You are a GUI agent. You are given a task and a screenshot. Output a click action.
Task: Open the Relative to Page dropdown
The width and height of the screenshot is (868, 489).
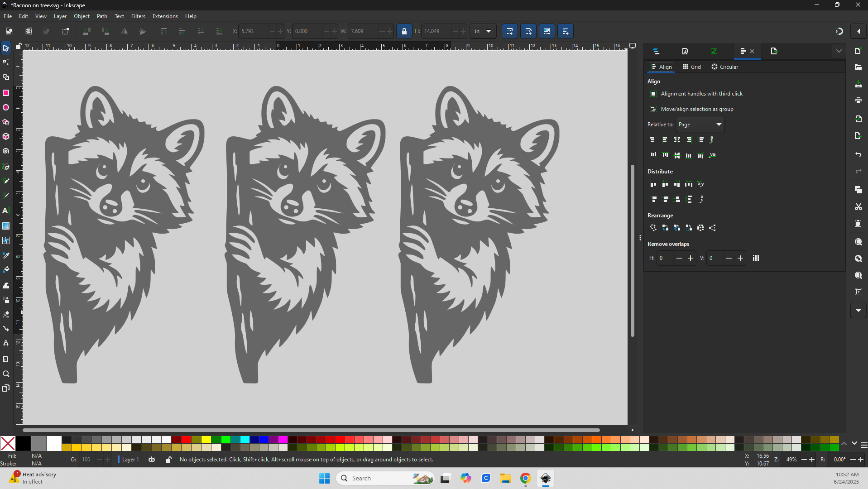pos(700,125)
